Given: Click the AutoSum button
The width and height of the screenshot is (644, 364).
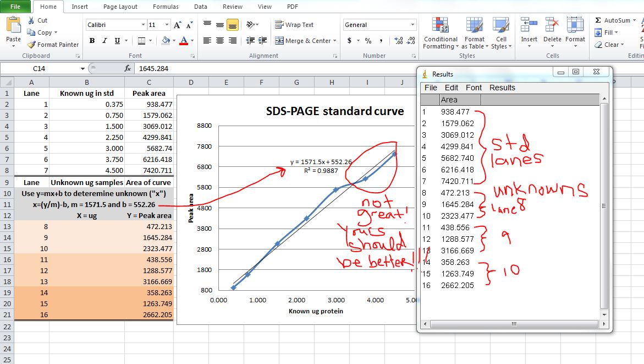Looking at the screenshot, I should pos(613,20).
